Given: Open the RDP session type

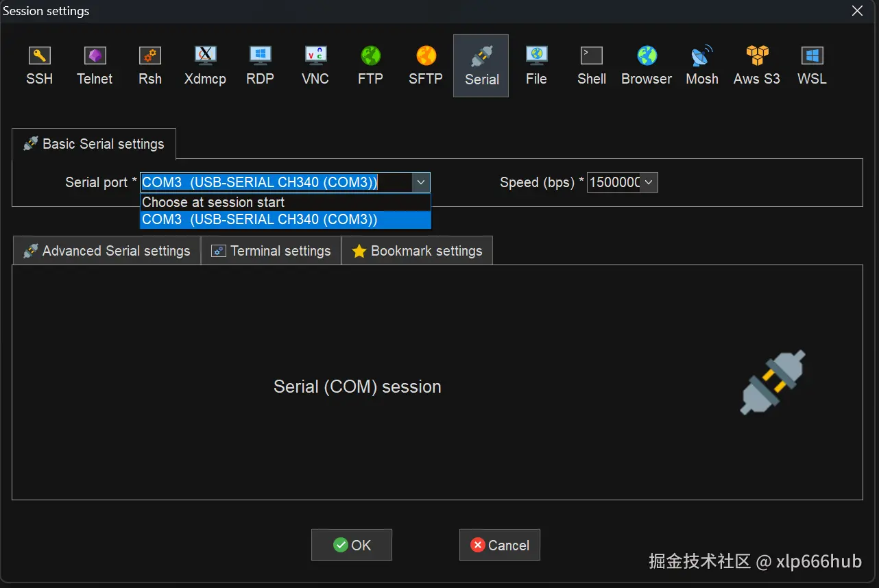Looking at the screenshot, I should coord(261,66).
